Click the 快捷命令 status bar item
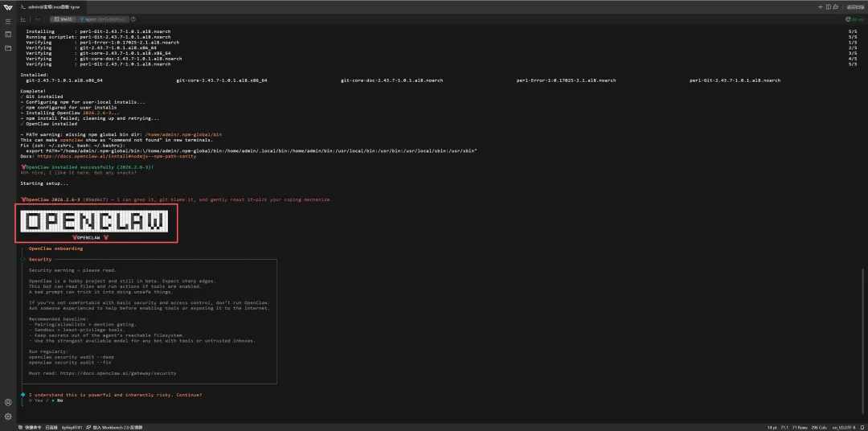 [x=30, y=428]
